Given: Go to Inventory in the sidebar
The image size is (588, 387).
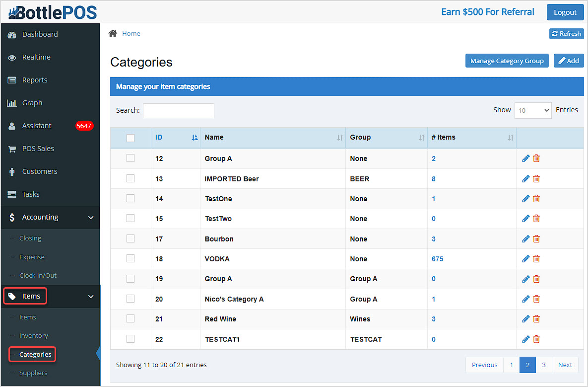Looking at the screenshot, I should (x=35, y=335).
